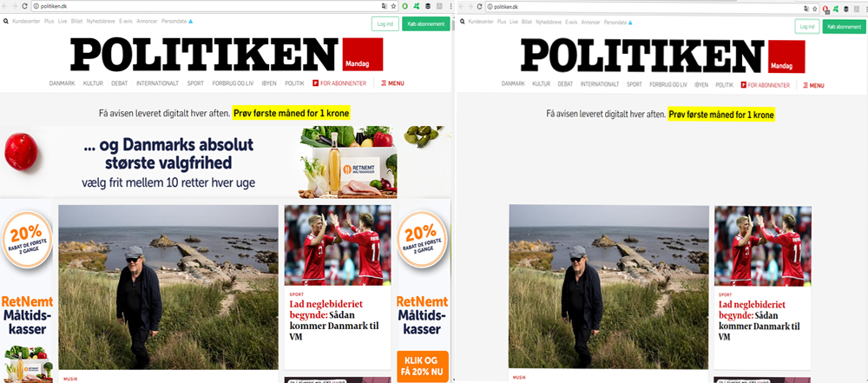Open FOR ABONNENTER in the right window

(x=766, y=85)
